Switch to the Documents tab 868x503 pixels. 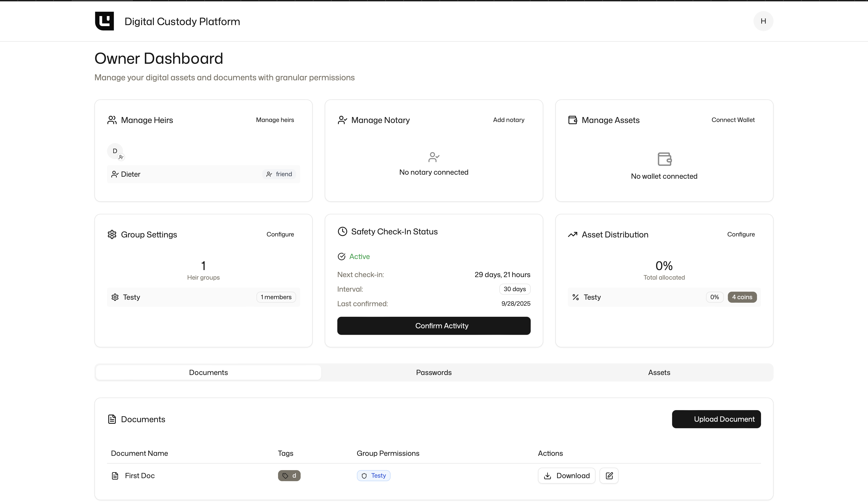[x=208, y=372]
